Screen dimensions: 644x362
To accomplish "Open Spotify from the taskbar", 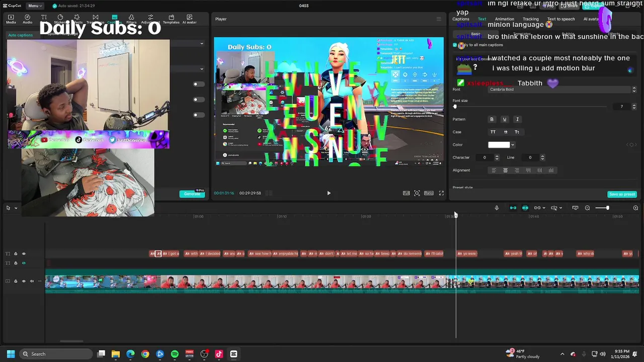I will tap(175, 354).
